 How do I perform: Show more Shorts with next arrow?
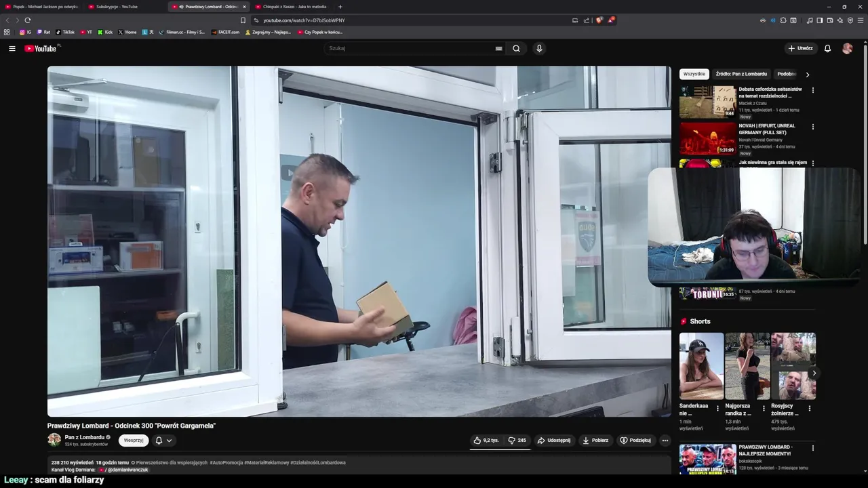(x=814, y=373)
